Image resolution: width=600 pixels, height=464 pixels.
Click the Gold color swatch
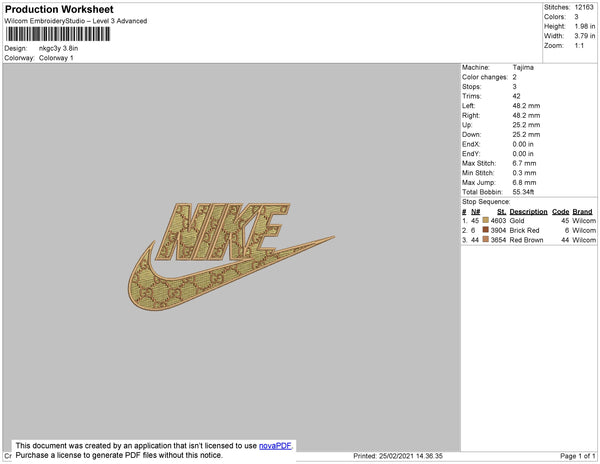point(486,220)
